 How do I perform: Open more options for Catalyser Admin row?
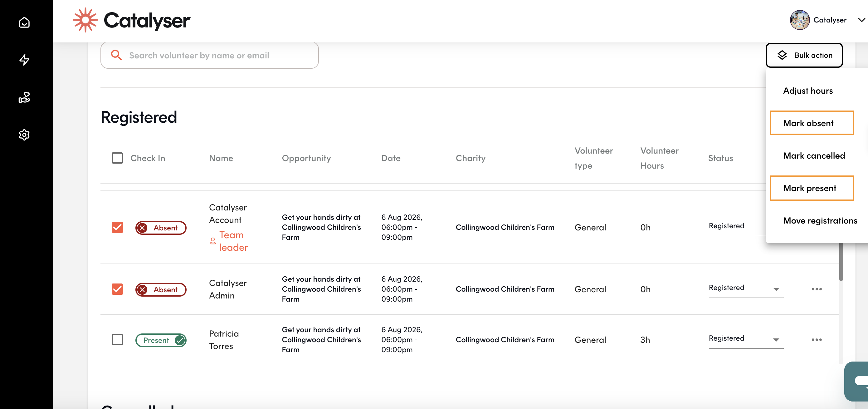pyautogui.click(x=817, y=289)
